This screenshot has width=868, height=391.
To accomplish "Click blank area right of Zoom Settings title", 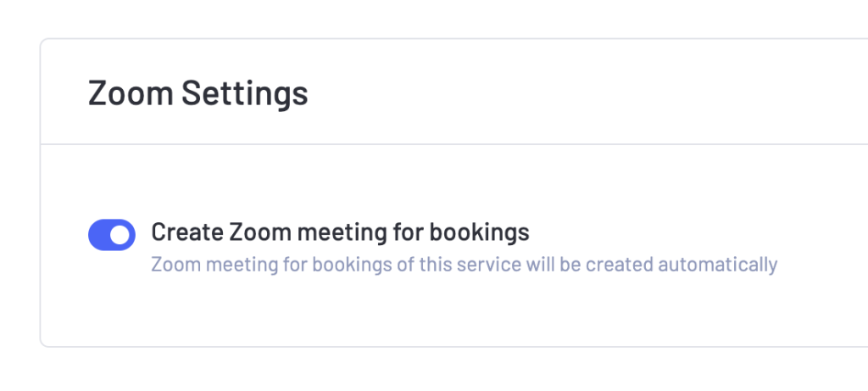I will [593, 92].
